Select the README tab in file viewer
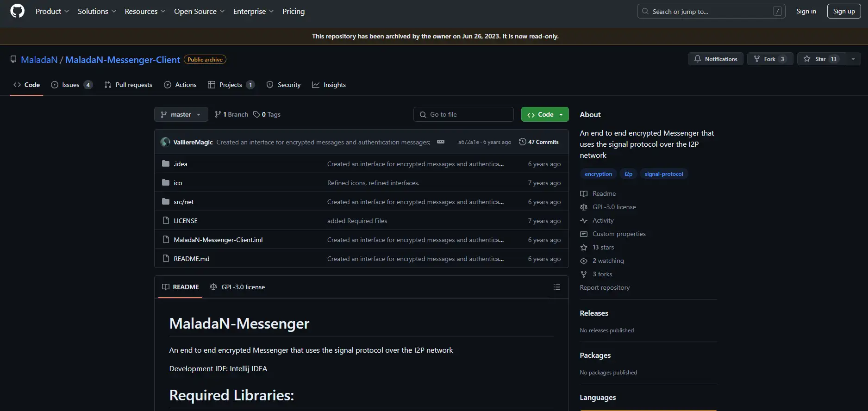Image resolution: width=868 pixels, height=411 pixels. pyautogui.click(x=180, y=287)
